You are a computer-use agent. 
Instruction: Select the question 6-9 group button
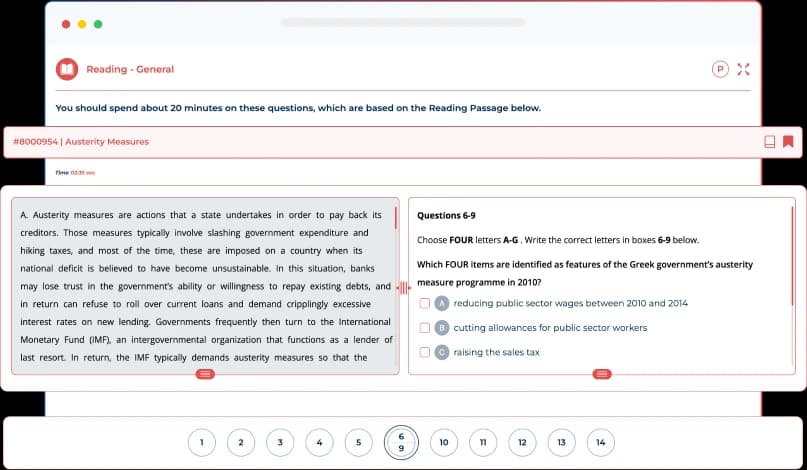[x=400, y=442]
